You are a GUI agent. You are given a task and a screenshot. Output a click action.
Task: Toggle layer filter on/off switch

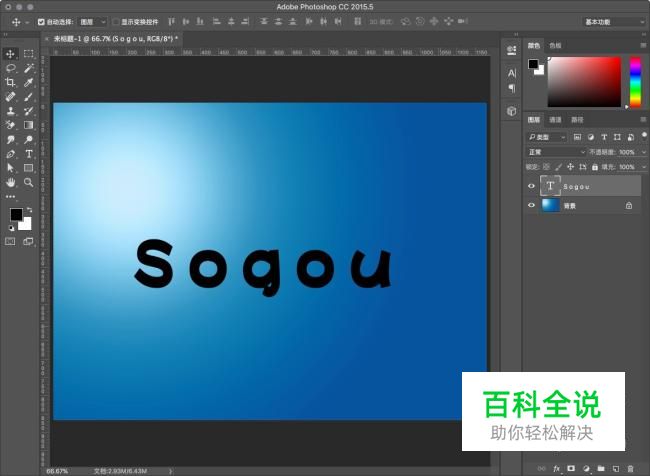click(x=644, y=135)
